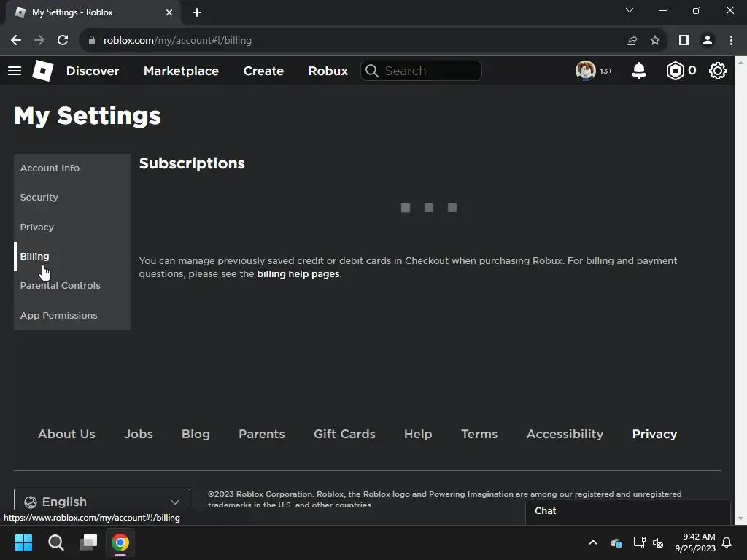
Task: Click the taskbar clock and date
Action: coord(695,542)
